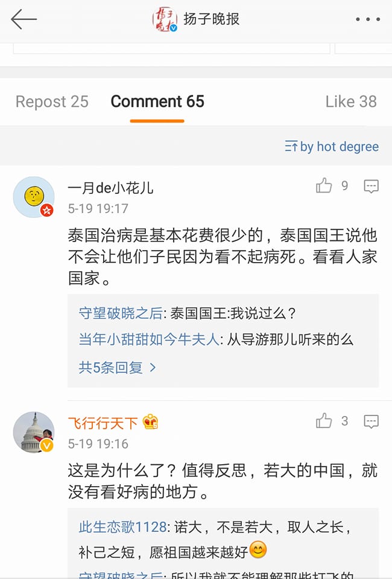Select the Comment 65 tab
The width and height of the screenshot is (392, 579).
(x=157, y=101)
